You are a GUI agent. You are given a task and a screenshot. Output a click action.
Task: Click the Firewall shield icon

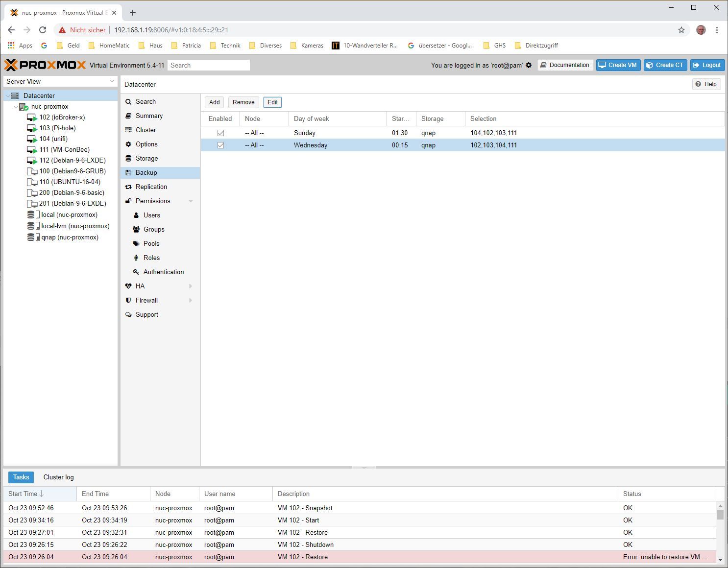pos(128,300)
